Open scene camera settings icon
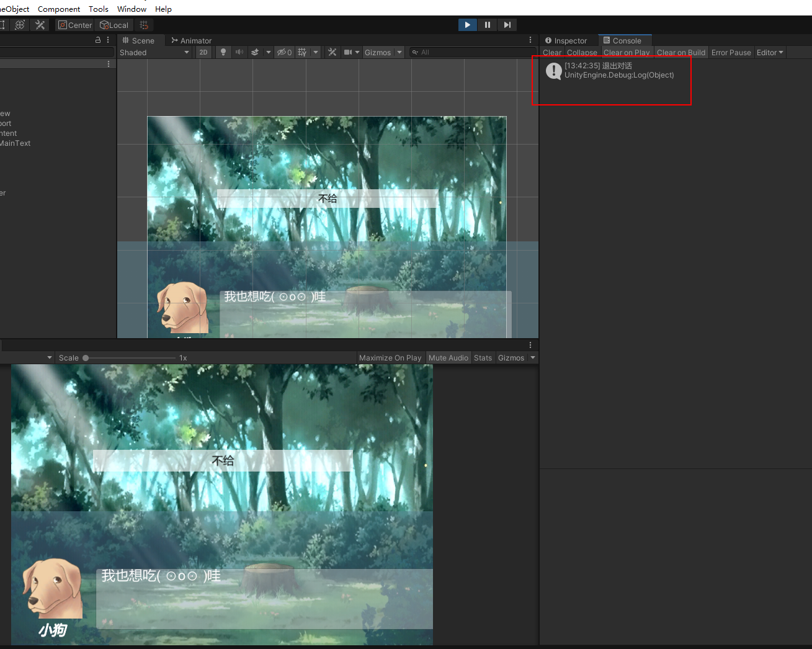This screenshot has height=649, width=812. click(x=348, y=53)
